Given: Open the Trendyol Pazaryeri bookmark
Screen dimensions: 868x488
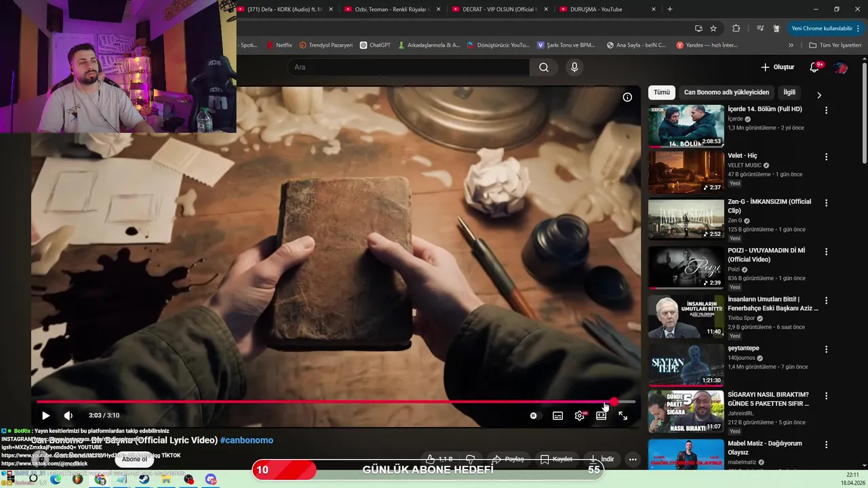Looking at the screenshot, I should click(x=326, y=45).
